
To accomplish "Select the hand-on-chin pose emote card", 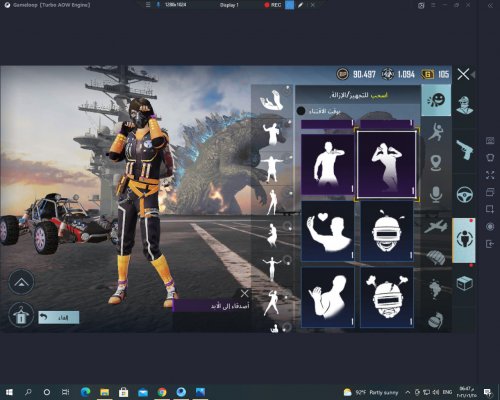I will pos(328,164).
